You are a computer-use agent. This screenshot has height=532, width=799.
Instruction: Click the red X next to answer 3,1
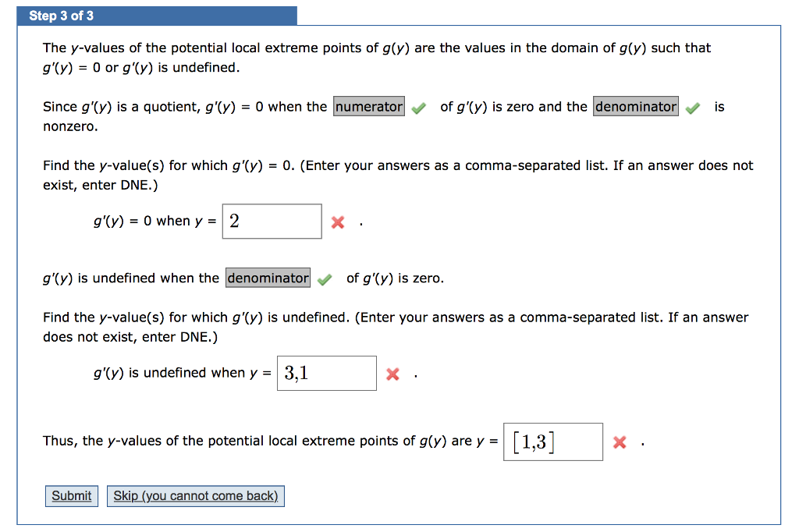click(x=392, y=374)
